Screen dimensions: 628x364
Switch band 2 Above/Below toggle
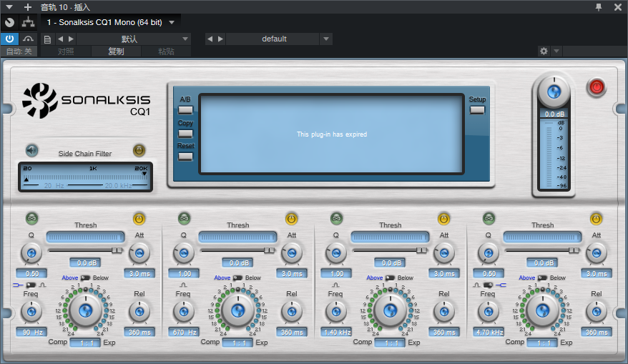(x=238, y=277)
